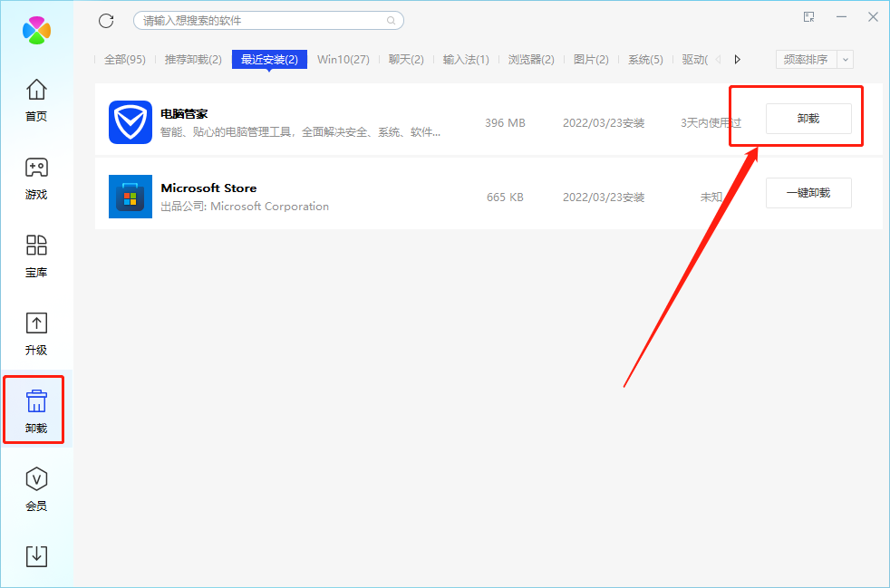
Task: Open the 首页 home section
Action: pos(36,100)
